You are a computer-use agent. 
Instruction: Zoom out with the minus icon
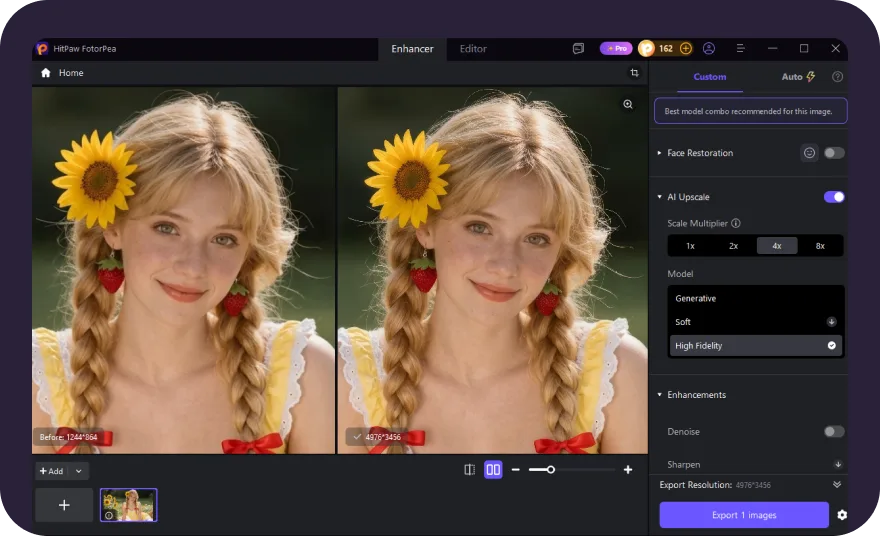(x=516, y=470)
